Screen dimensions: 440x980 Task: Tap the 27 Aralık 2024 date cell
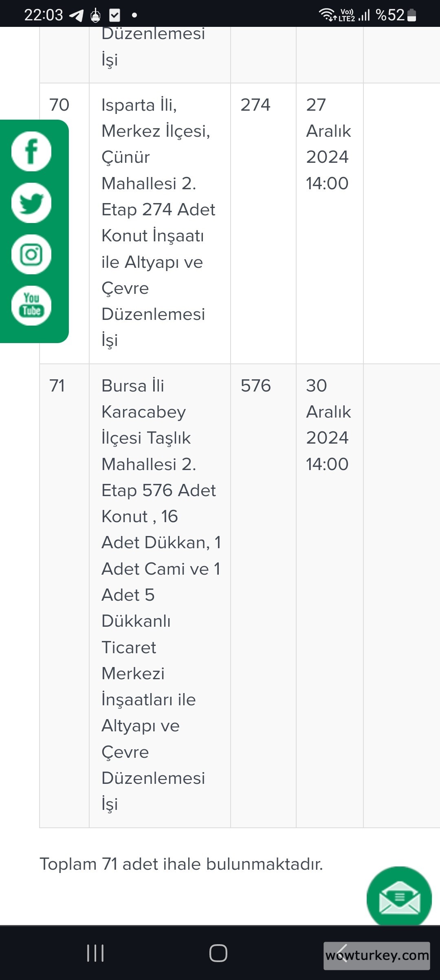(x=328, y=144)
